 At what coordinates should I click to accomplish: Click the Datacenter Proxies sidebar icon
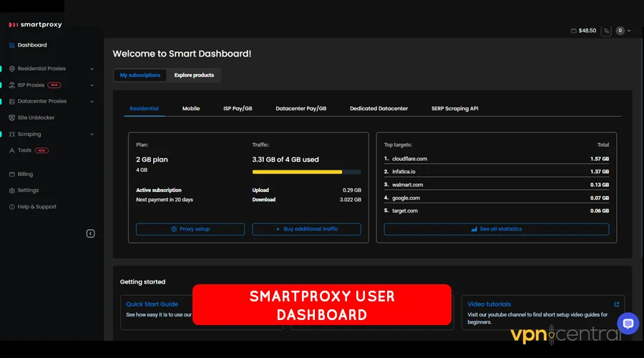tap(12, 101)
